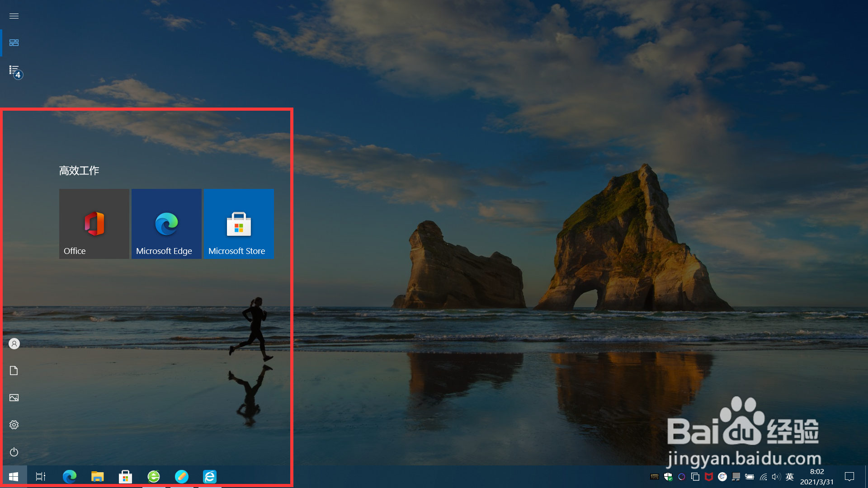Switch to all apps list
868x488 pixels.
(15, 71)
